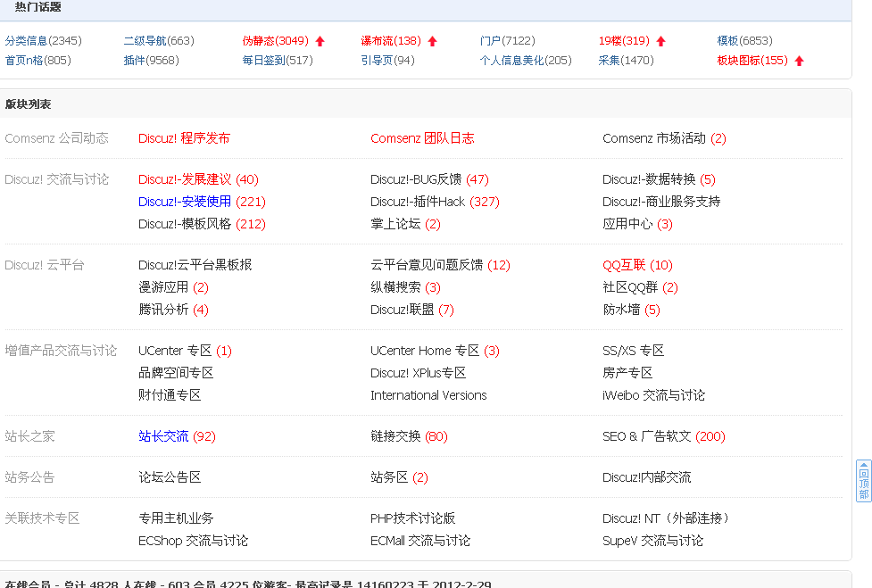Open the 链接交换 forum
This screenshot has height=588, width=872.
pyautogui.click(x=395, y=435)
